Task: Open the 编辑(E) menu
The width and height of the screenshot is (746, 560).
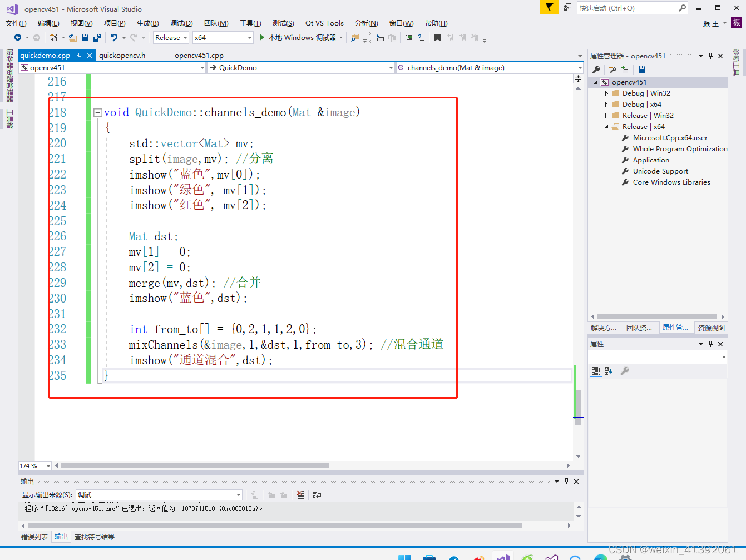Action: point(48,23)
